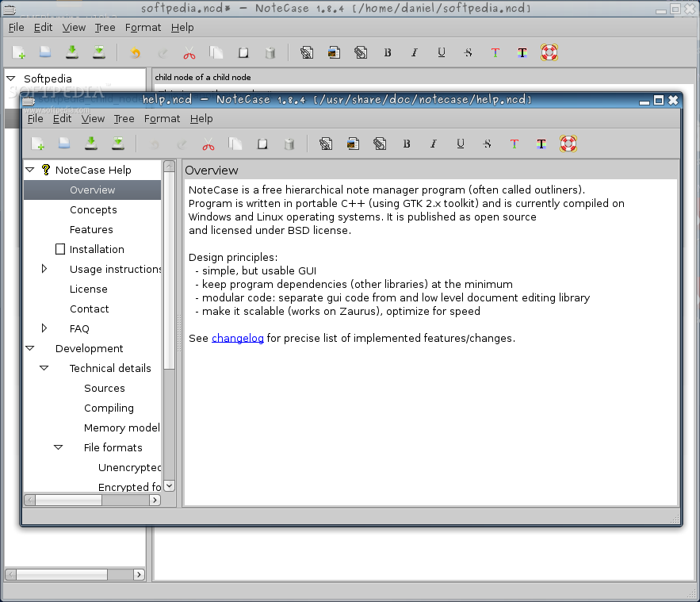This screenshot has width=700, height=602.
Task: Click Save icon in help.ncd toolbar
Action: point(91,144)
